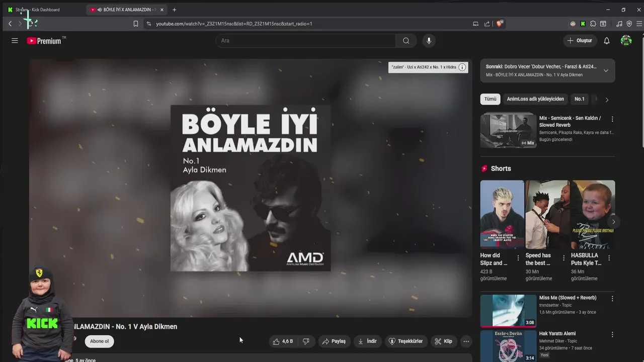Select the BÖYLE İYİ X ANLAMAZDIN browser tab
This screenshot has width=644, height=362.
pos(126,10)
